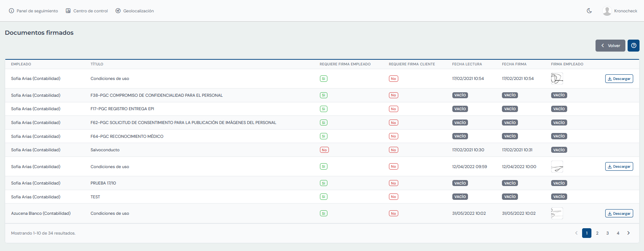Go to next page using right chevron
The image size is (644, 251).
(628, 233)
